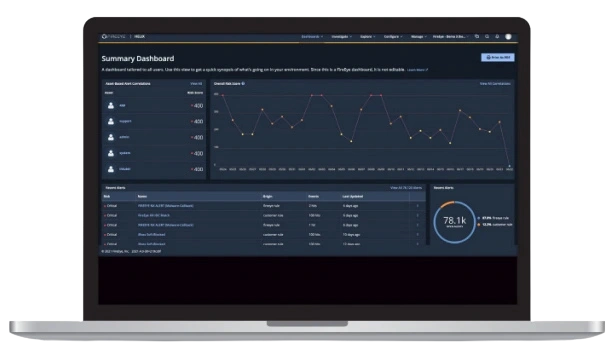
Task: Click the info icon next to Overall Risk Score
Action: click(243, 83)
